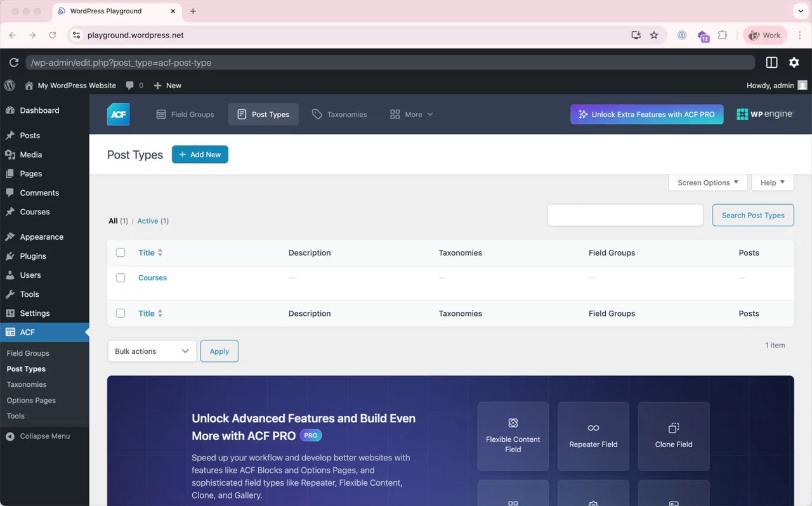Click the Add New post type button
The width and height of the screenshot is (812, 506).
pyautogui.click(x=200, y=155)
